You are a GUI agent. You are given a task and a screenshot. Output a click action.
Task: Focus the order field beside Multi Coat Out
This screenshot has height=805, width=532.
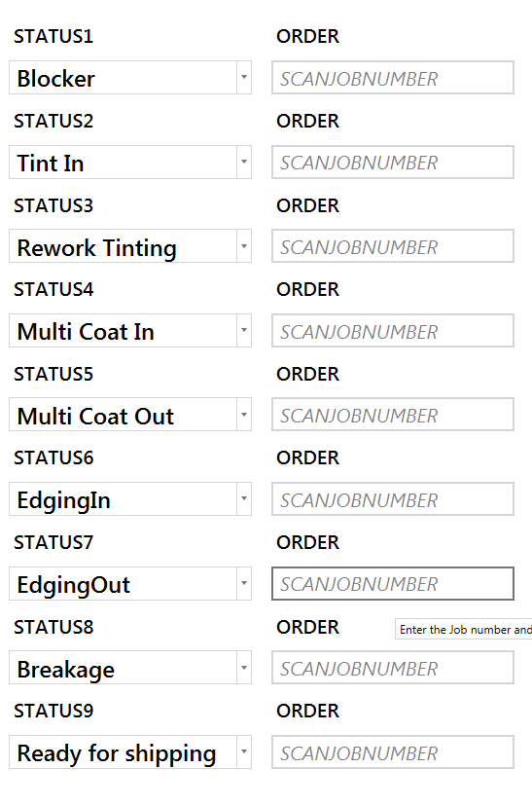(x=393, y=415)
